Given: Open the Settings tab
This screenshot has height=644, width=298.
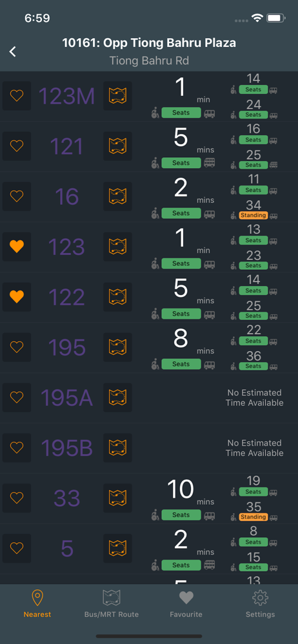Looking at the screenshot, I should (260, 604).
